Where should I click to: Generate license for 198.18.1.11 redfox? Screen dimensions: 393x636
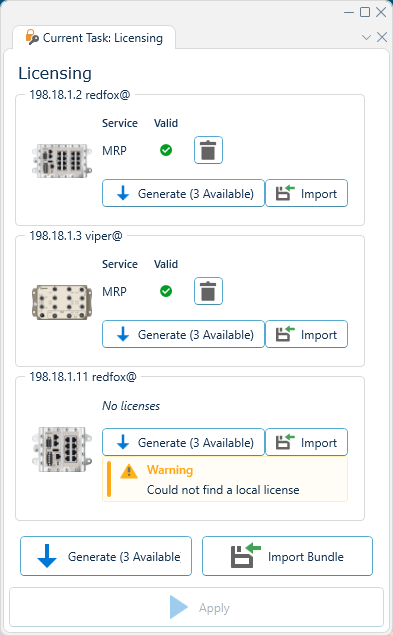click(x=183, y=442)
